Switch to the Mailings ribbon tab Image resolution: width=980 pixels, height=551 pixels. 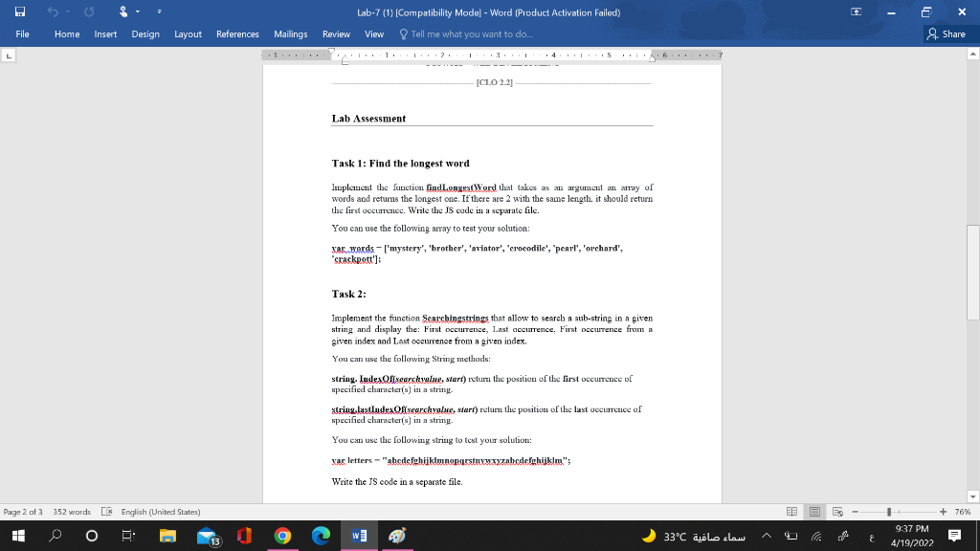[291, 34]
